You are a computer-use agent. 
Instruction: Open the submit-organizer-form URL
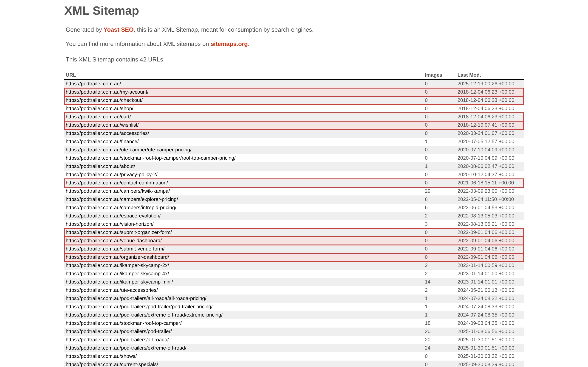coord(118,232)
